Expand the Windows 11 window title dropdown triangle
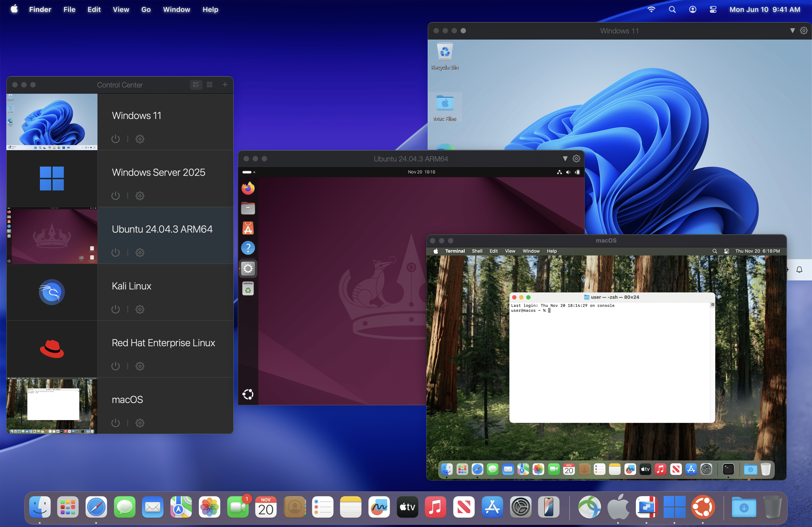812x527 pixels. click(793, 31)
